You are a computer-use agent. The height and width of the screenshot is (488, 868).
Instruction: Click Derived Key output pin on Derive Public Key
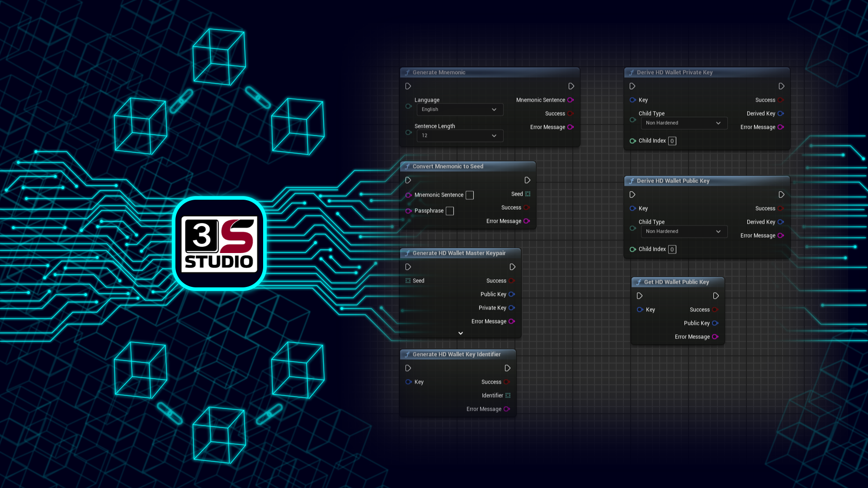click(781, 222)
